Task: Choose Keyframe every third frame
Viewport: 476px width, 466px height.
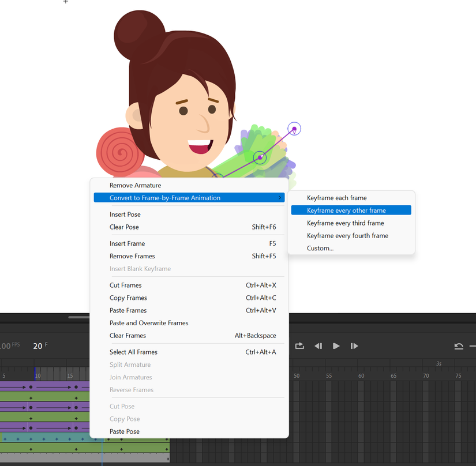Action: point(344,223)
